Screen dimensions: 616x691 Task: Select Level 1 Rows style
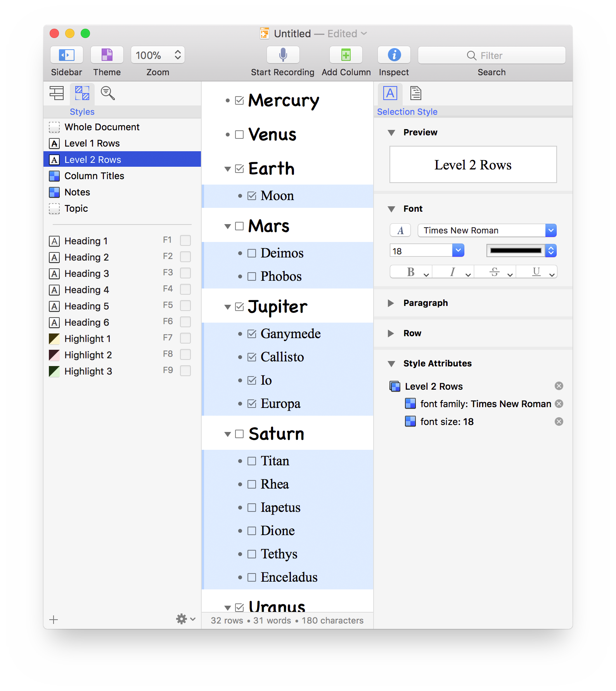tap(122, 143)
